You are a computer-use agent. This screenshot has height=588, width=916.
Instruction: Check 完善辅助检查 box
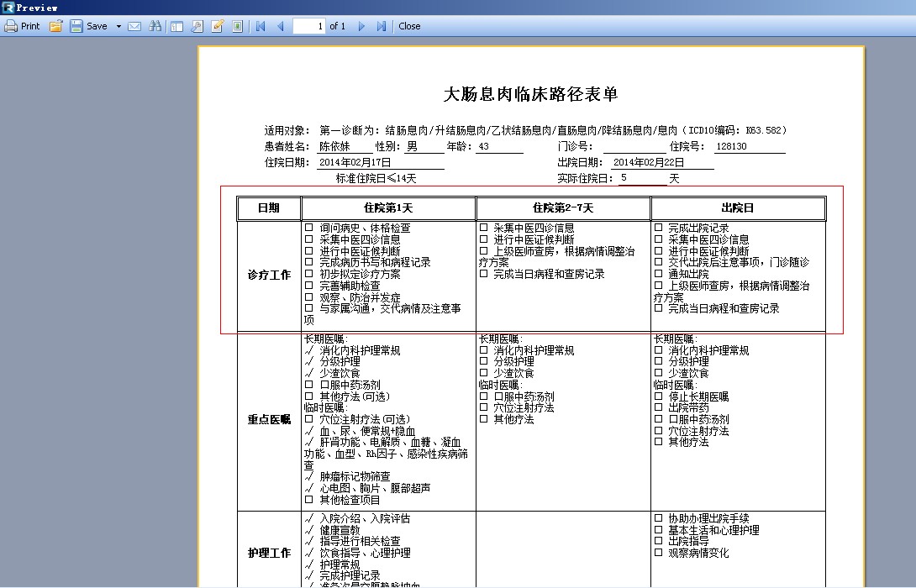pos(309,286)
